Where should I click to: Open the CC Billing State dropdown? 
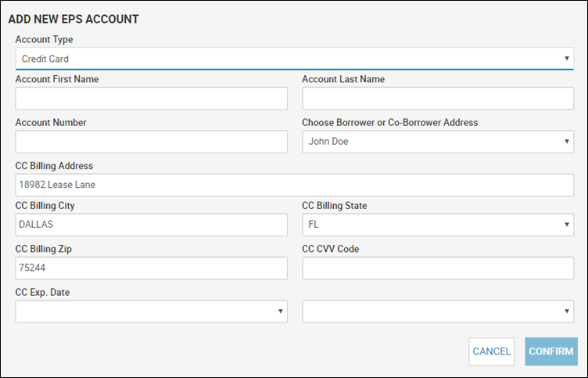pyautogui.click(x=438, y=225)
